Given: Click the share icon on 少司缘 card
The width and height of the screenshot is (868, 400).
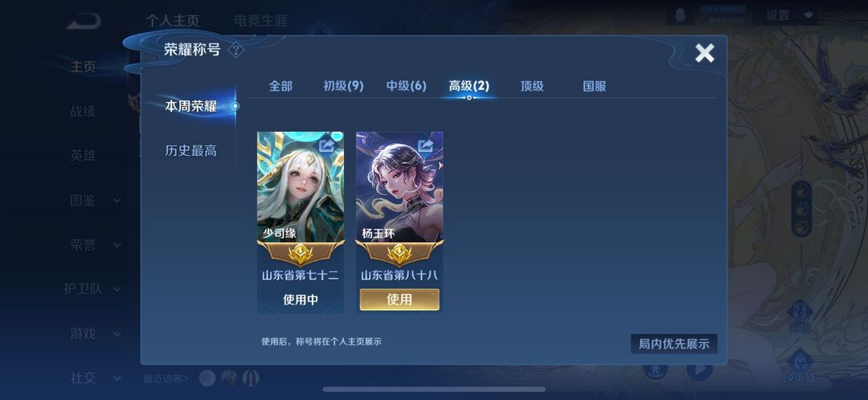Looking at the screenshot, I should pos(327,145).
